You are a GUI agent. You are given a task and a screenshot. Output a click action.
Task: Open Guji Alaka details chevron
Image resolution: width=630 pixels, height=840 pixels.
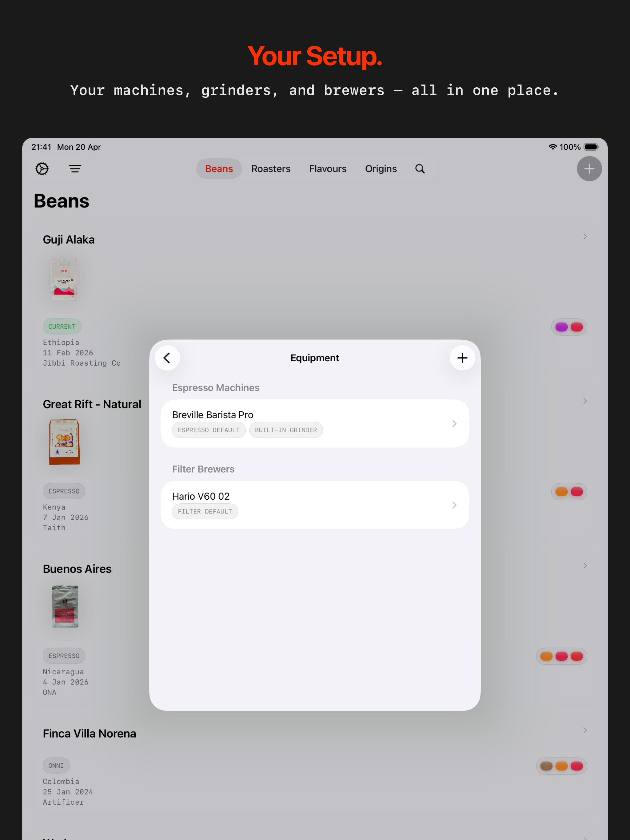(585, 236)
